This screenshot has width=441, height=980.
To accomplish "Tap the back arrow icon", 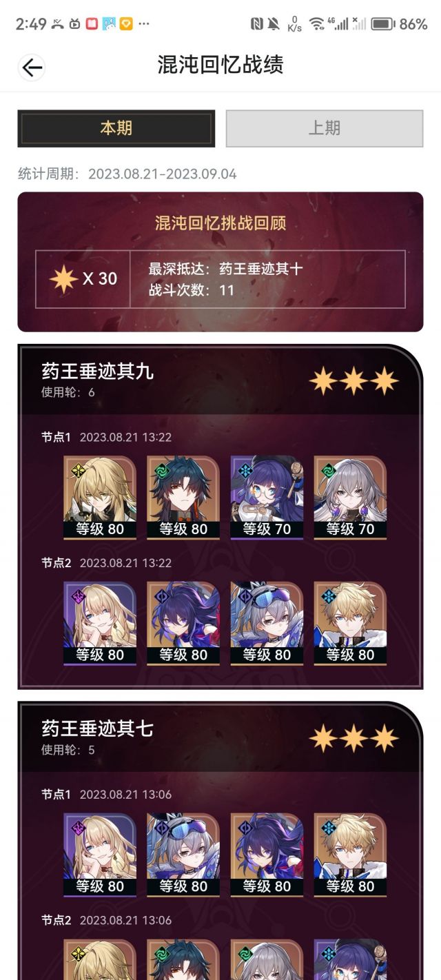I will 32,67.
